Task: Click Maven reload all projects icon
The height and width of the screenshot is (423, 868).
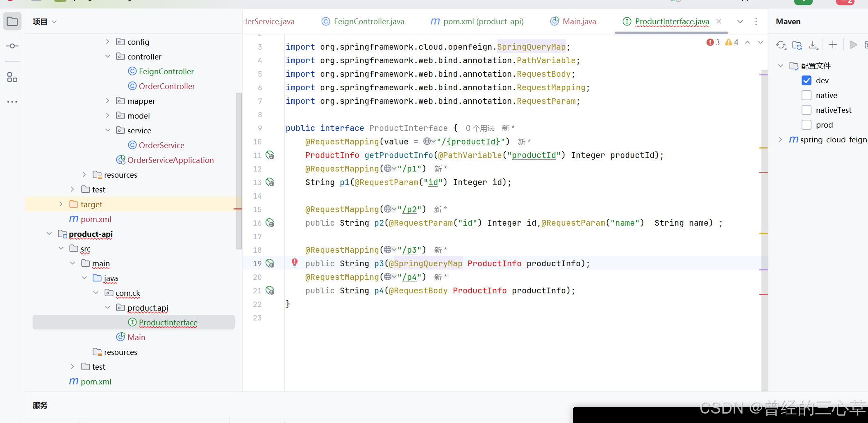Action: [x=781, y=45]
